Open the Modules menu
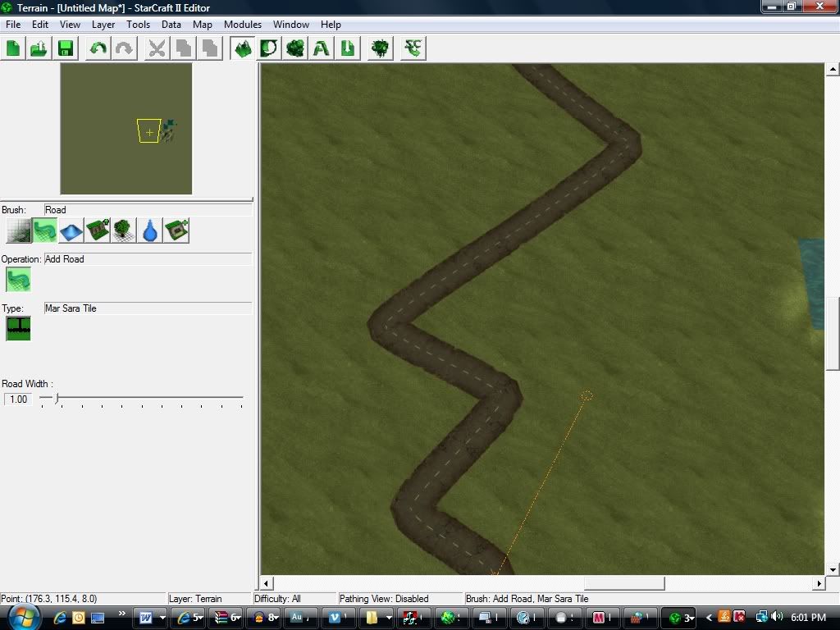The height and width of the screenshot is (630, 840). (x=243, y=25)
